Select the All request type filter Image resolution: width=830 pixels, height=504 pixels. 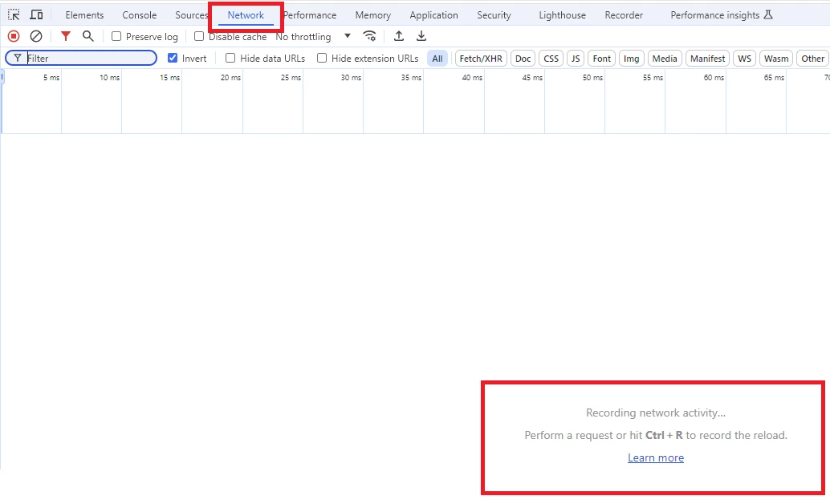click(x=437, y=59)
